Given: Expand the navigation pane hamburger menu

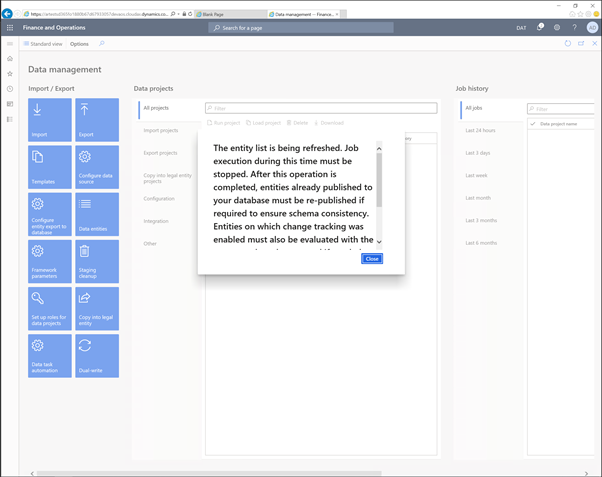Looking at the screenshot, I should click(10, 44).
